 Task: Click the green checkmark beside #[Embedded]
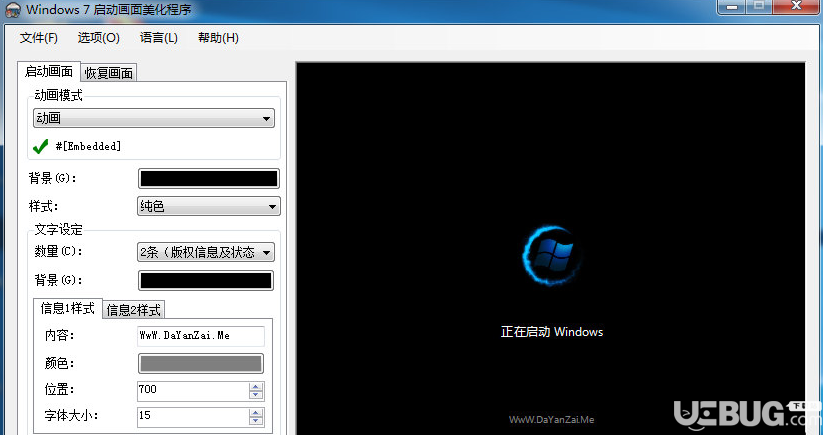click(40, 146)
